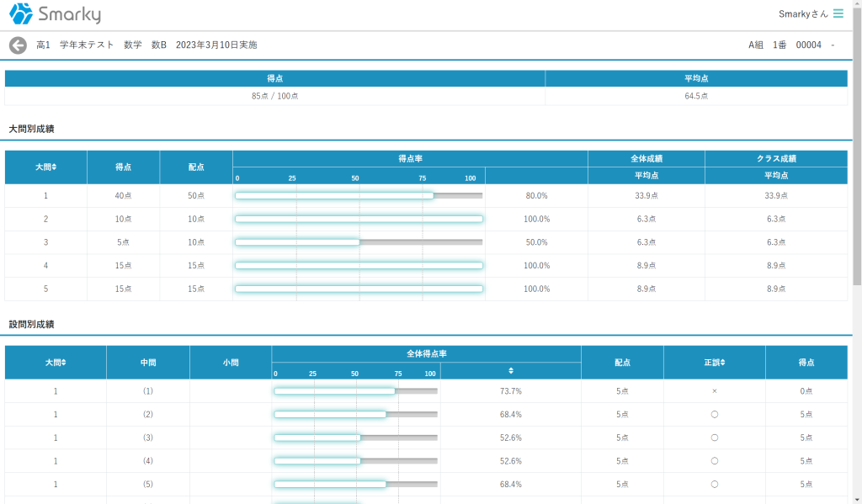Click the 得点 header in the summary table
Screen dimensions: 862x504
click(275, 78)
